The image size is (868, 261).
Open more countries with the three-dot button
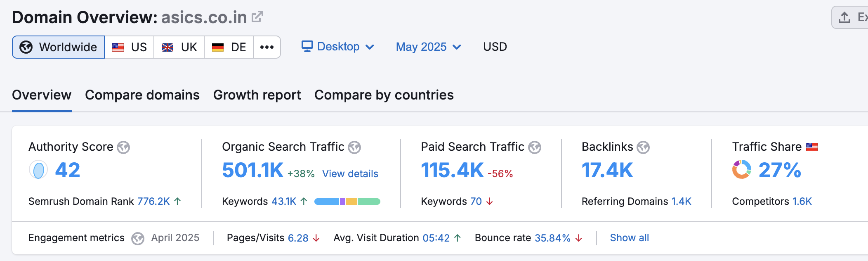(267, 47)
